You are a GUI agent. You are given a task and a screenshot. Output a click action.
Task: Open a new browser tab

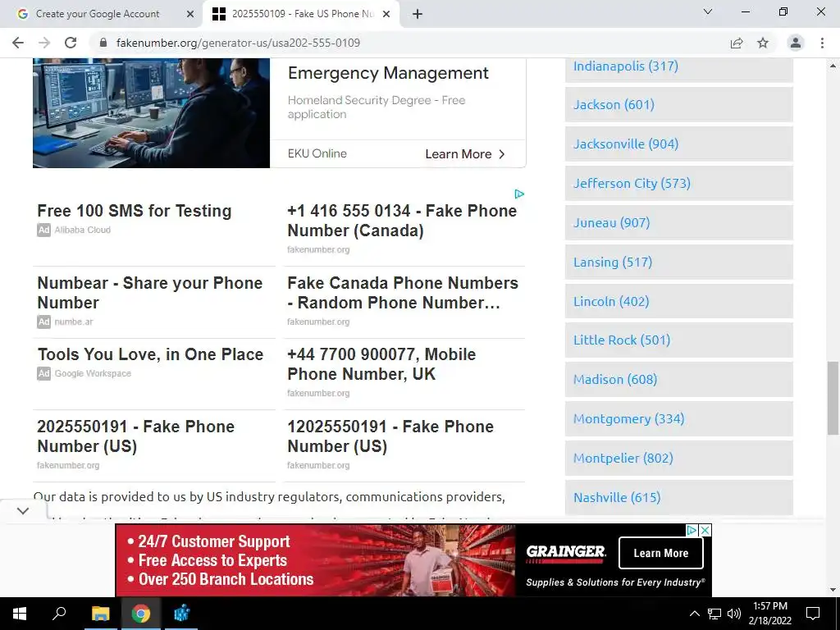(418, 14)
